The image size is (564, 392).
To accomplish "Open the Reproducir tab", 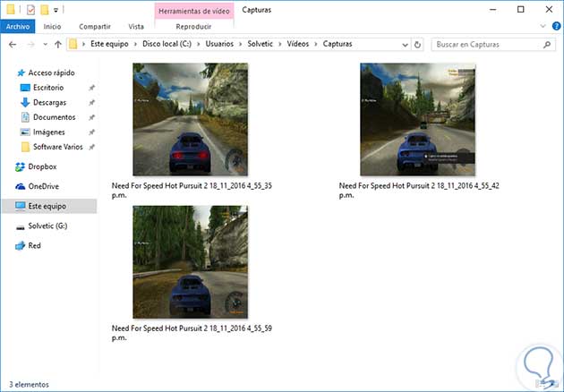I will pyautogui.click(x=193, y=27).
